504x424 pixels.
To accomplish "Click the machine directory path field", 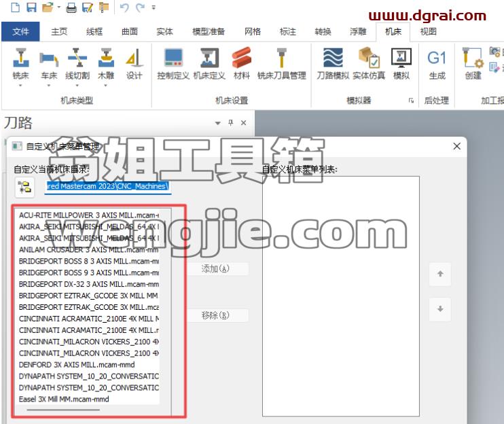I will (108, 186).
